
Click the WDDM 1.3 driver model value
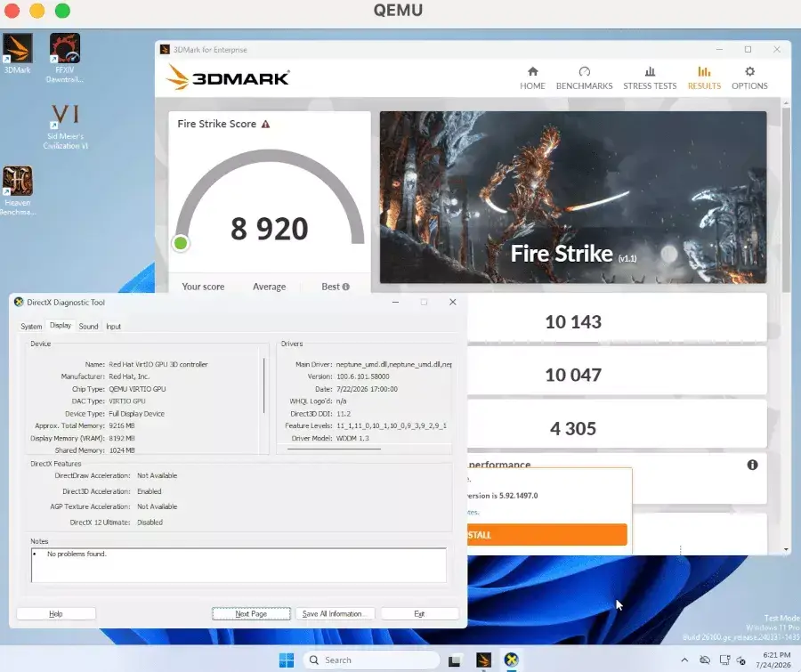(x=352, y=439)
